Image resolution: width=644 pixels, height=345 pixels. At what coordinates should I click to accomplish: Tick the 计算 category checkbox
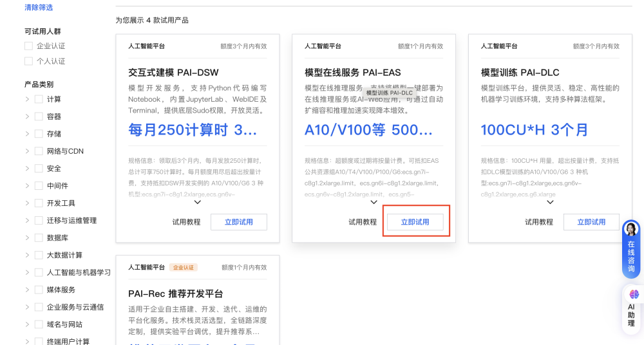pos(39,99)
